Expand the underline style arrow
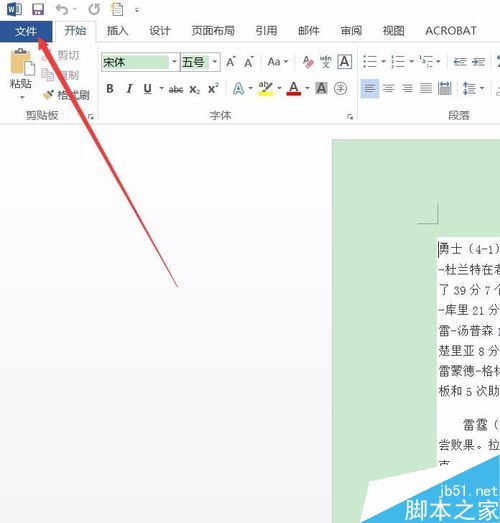Screen dimensions: 500x523 coord(161,88)
